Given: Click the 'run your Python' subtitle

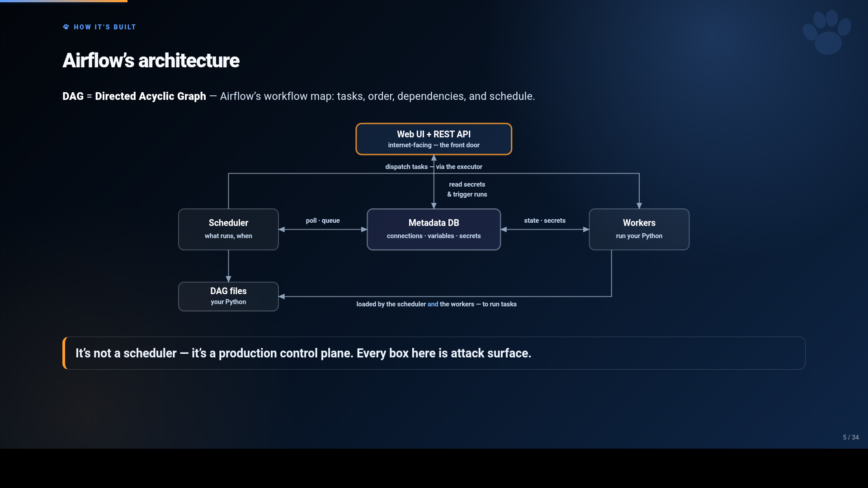Looking at the screenshot, I should pos(639,236).
